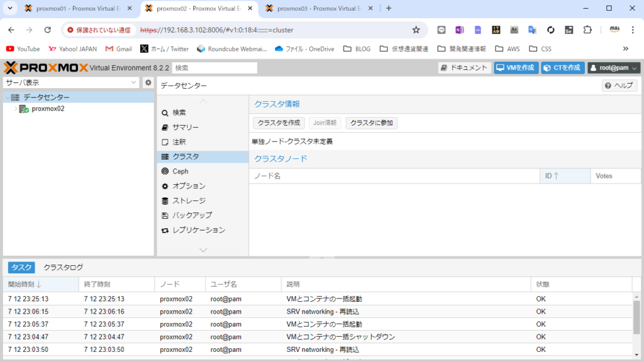The height and width of the screenshot is (362, 644).
Task: Open the Extensions puzzle icon in Chrome
Action: tap(587, 30)
